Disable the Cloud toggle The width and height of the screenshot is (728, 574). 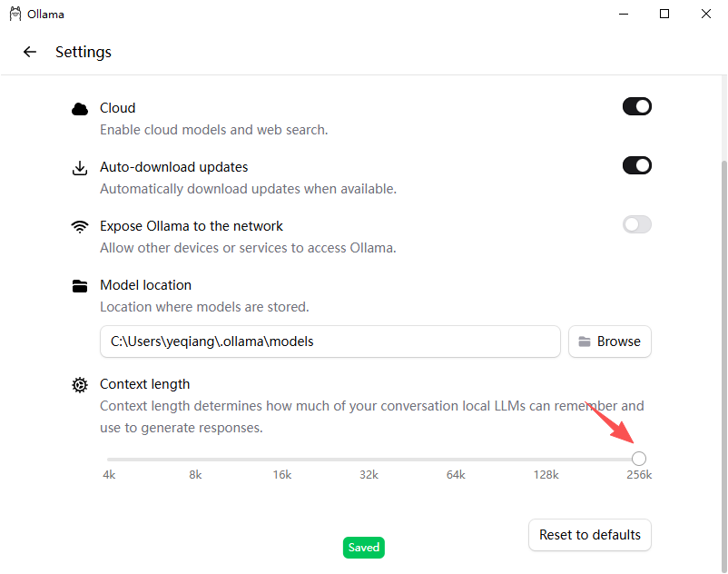[x=637, y=106]
